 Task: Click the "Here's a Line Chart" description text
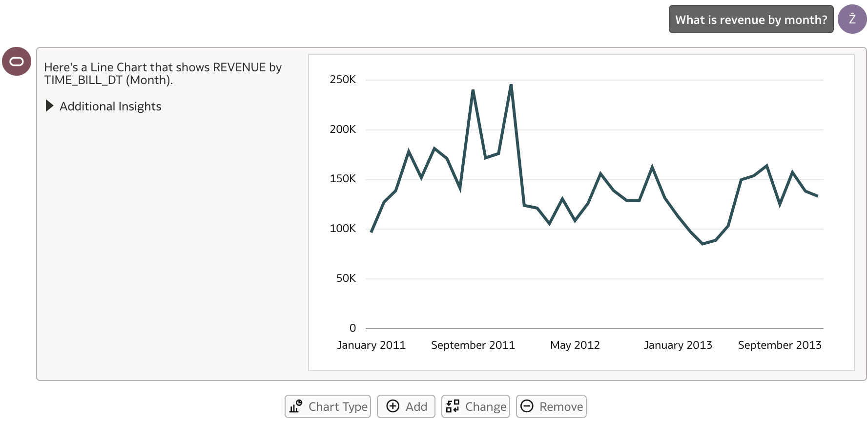pyautogui.click(x=163, y=73)
